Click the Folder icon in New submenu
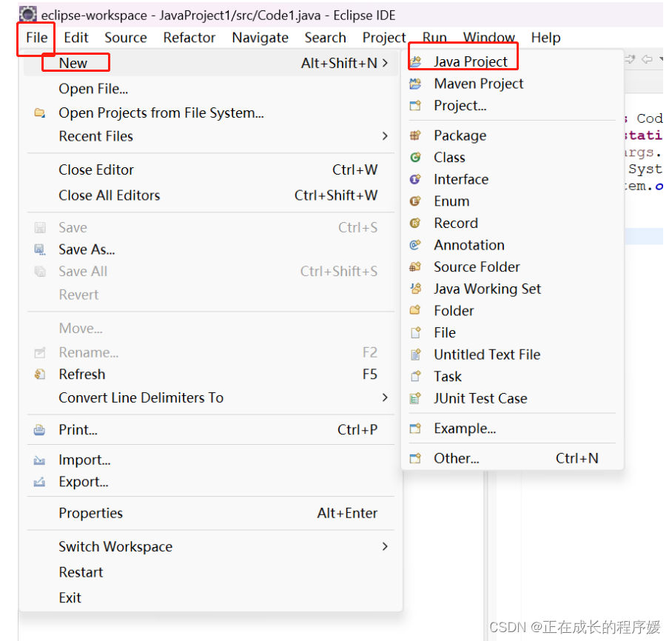The image size is (672, 641). coord(415,310)
